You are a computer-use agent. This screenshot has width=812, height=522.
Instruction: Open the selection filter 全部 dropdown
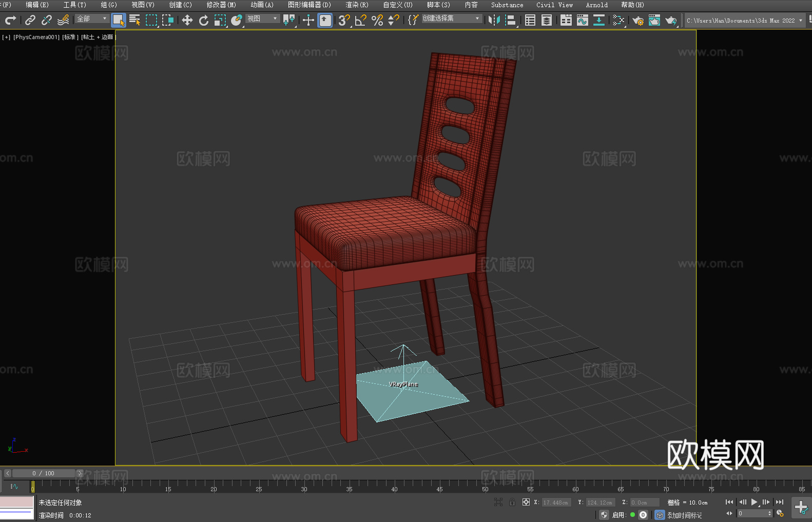(x=92, y=18)
